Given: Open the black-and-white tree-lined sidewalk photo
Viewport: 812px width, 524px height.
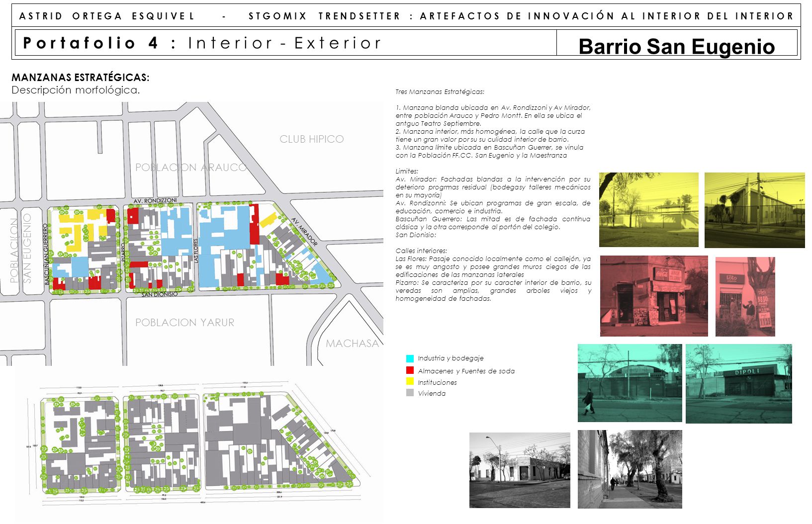Looking at the screenshot, I should point(630,469).
